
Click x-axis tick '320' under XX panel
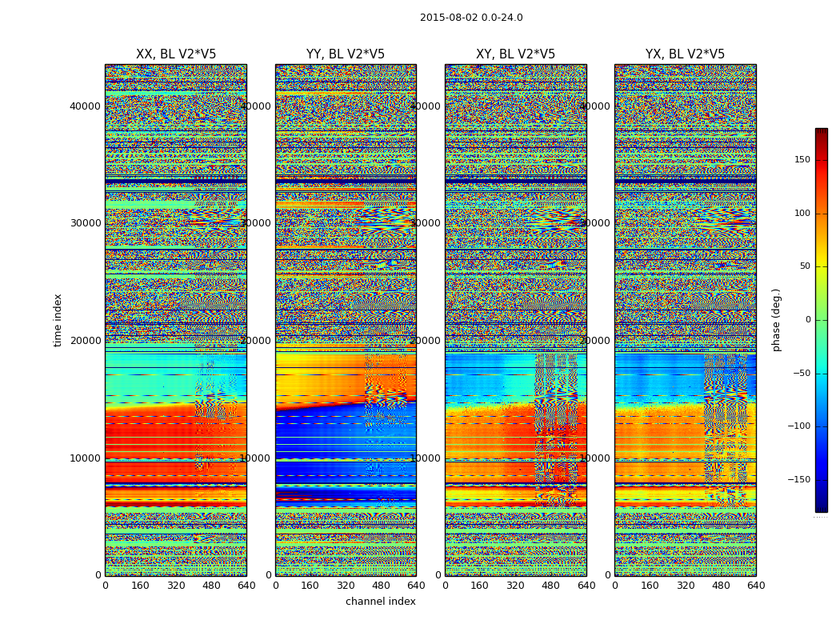[176, 586]
